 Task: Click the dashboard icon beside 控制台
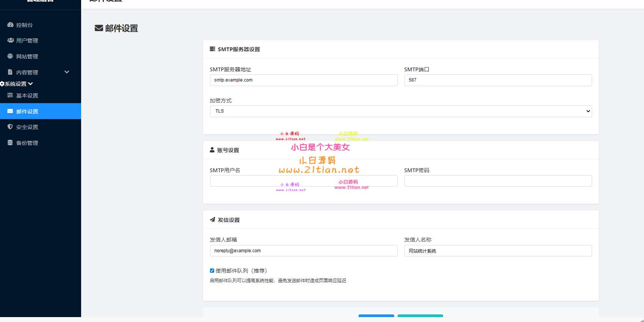10,25
